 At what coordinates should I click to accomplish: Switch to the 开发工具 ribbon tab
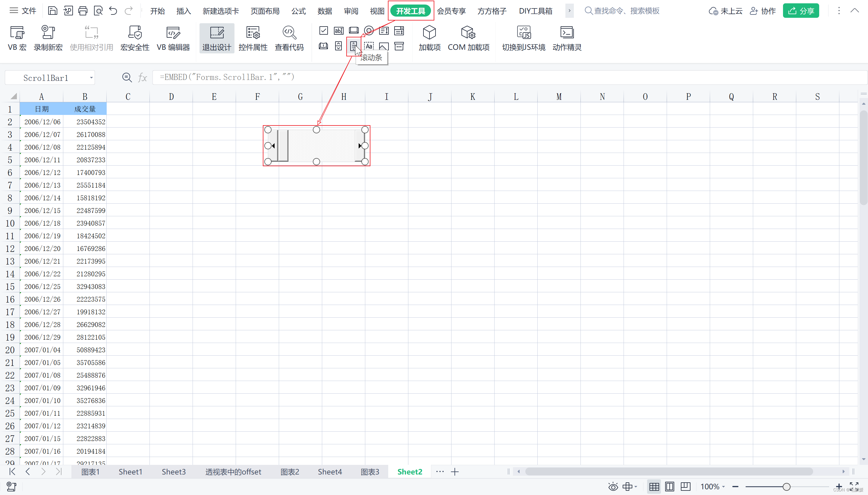[410, 11]
